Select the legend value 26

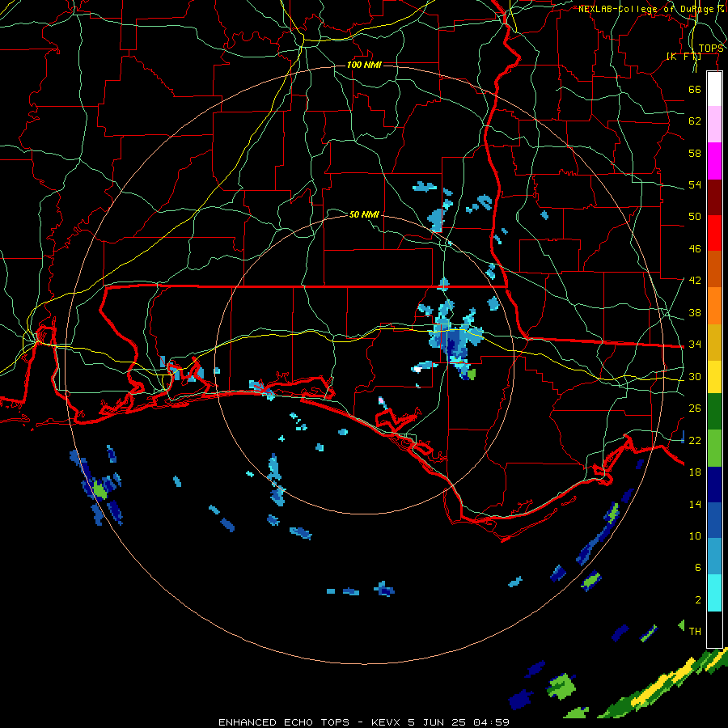pos(695,408)
